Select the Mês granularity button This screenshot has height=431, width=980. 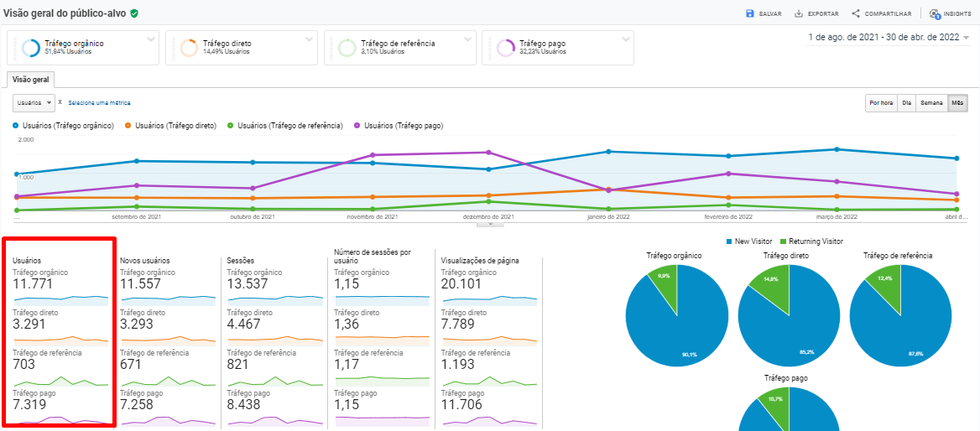tap(957, 103)
